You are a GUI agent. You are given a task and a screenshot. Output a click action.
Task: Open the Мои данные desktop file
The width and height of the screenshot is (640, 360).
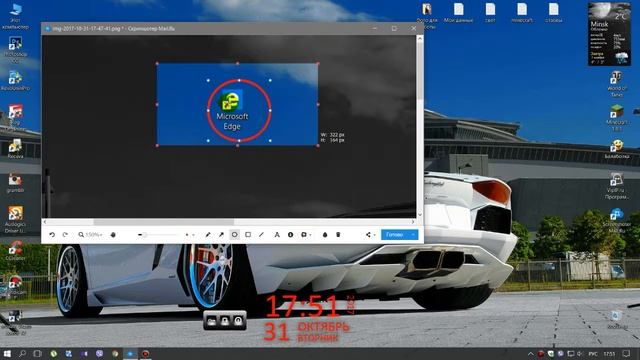458,12
